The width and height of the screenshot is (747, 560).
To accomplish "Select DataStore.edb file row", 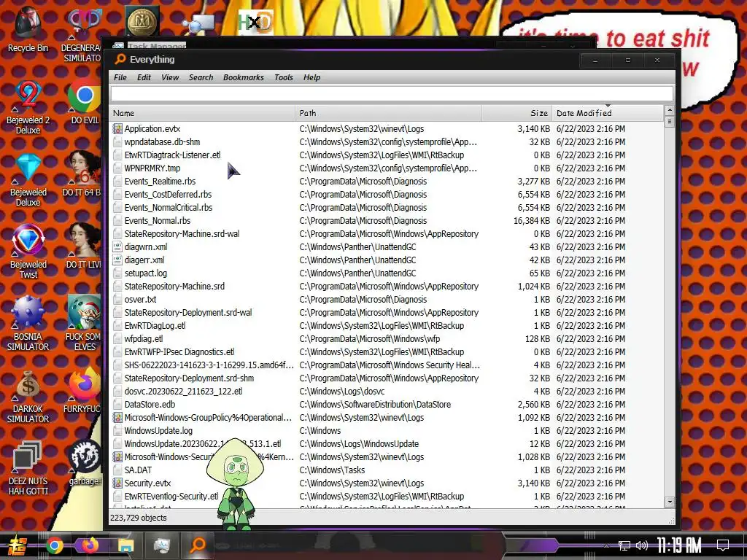I will 386,404.
